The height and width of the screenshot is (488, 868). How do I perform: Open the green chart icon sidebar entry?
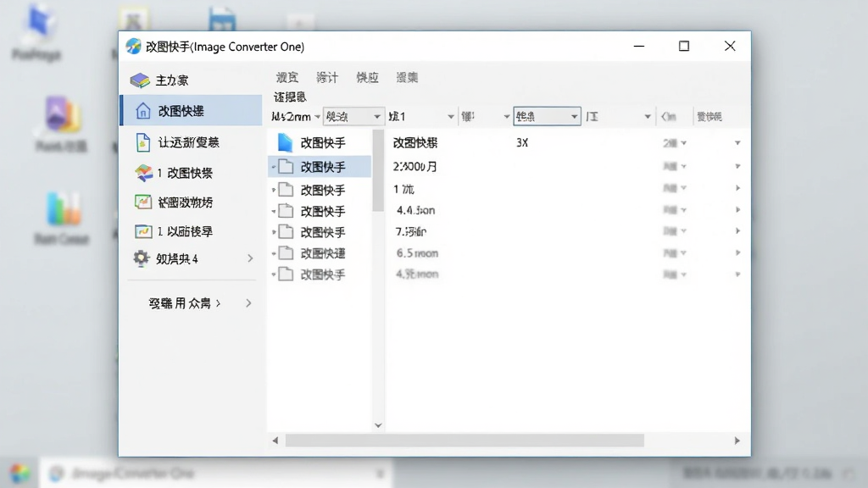(142, 202)
